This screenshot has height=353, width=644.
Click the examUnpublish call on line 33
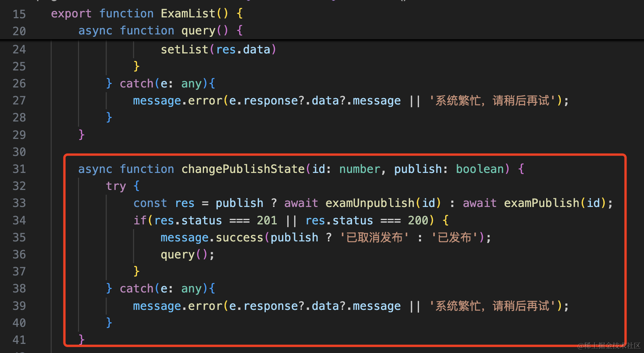click(370, 203)
